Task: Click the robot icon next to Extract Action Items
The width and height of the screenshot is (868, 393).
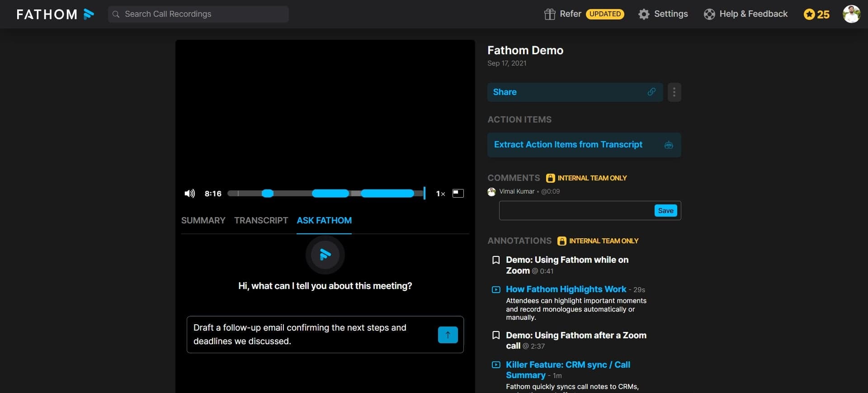Action: point(669,145)
